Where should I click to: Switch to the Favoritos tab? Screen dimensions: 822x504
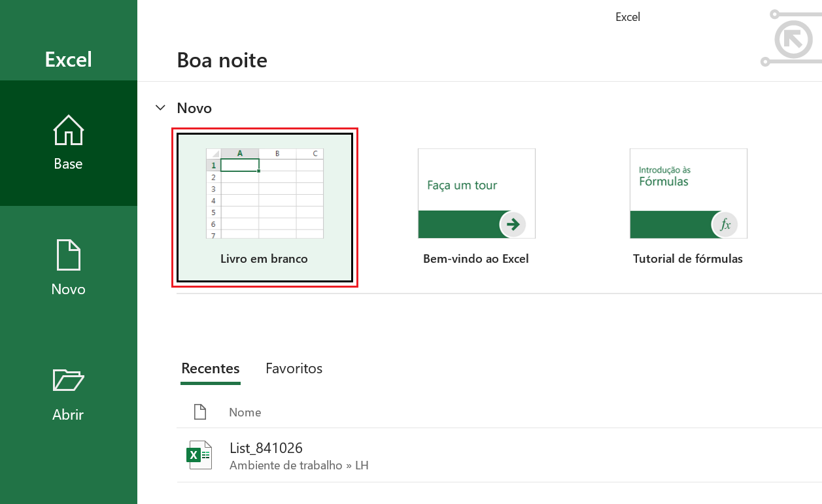tap(294, 369)
